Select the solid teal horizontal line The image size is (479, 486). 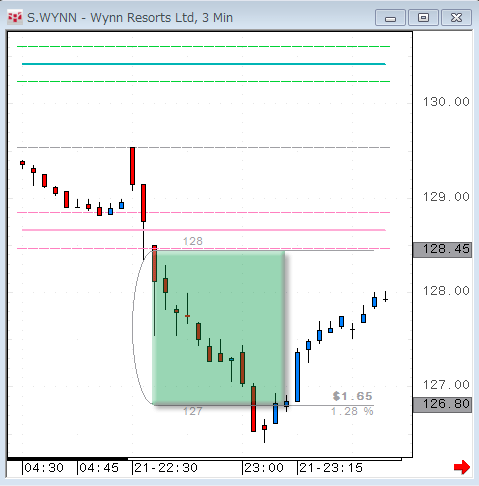coord(204,64)
